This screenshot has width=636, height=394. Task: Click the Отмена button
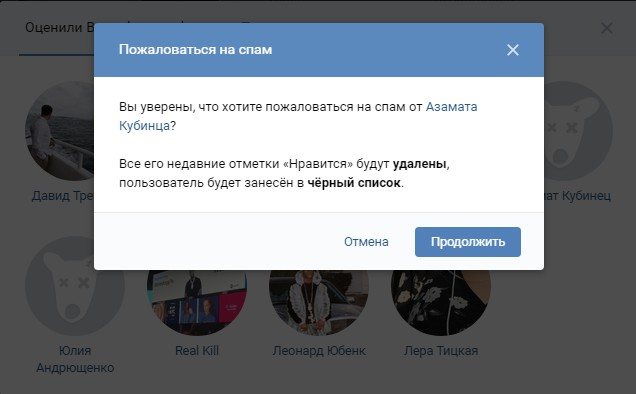tap(366, 242)
